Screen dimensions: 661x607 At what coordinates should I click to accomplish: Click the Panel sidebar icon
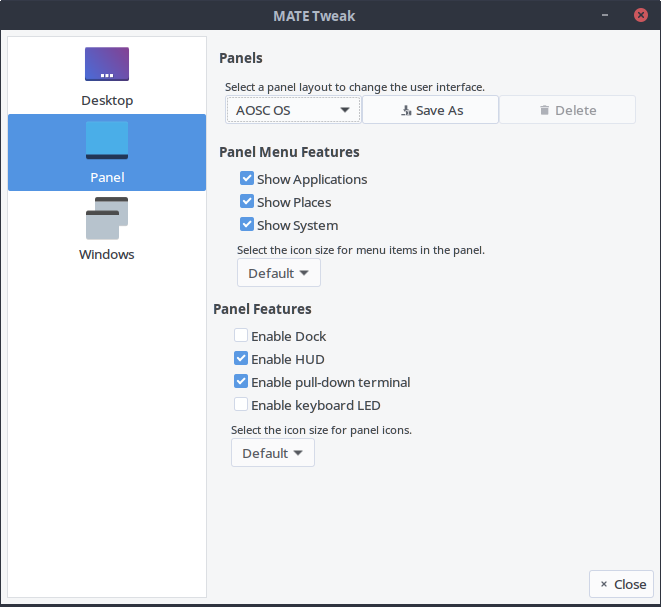pos(107,141)
